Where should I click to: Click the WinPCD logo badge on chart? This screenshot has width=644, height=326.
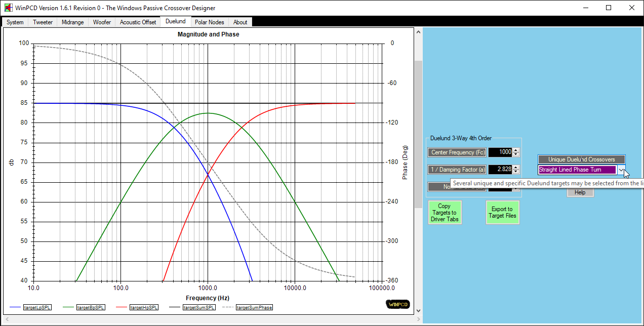pos(397,304)
